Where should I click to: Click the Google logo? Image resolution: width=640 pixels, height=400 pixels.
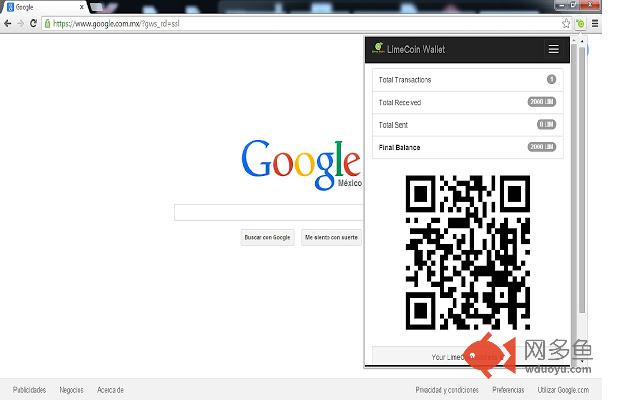pos(301,164)
